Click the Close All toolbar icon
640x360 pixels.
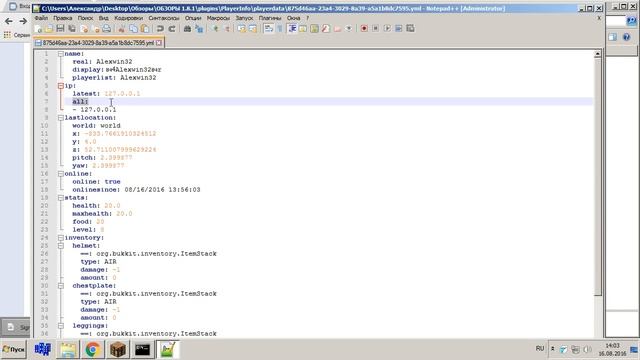(x=96, y=29)
